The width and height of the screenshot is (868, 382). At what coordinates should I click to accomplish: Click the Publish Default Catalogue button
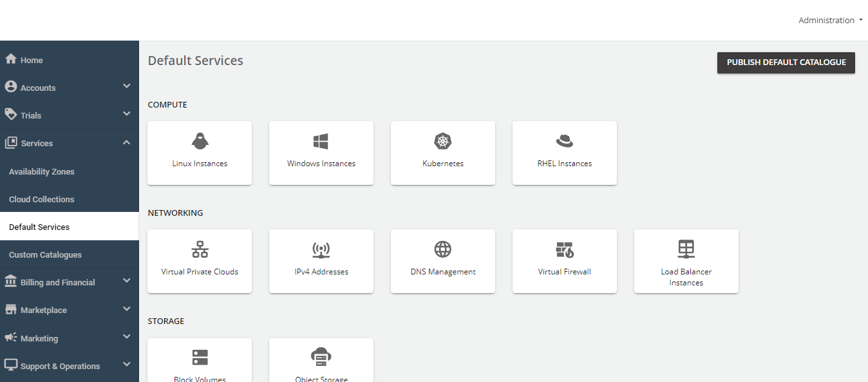tap(786, 62)
